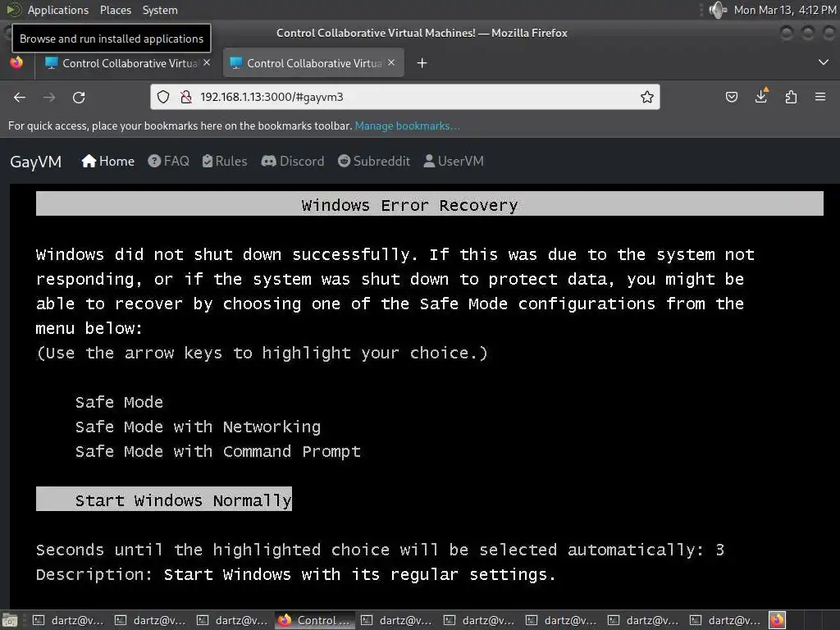Open the tracking protection shield icon
The height and width of the screenshot is (630, 840).
[163, 97]
